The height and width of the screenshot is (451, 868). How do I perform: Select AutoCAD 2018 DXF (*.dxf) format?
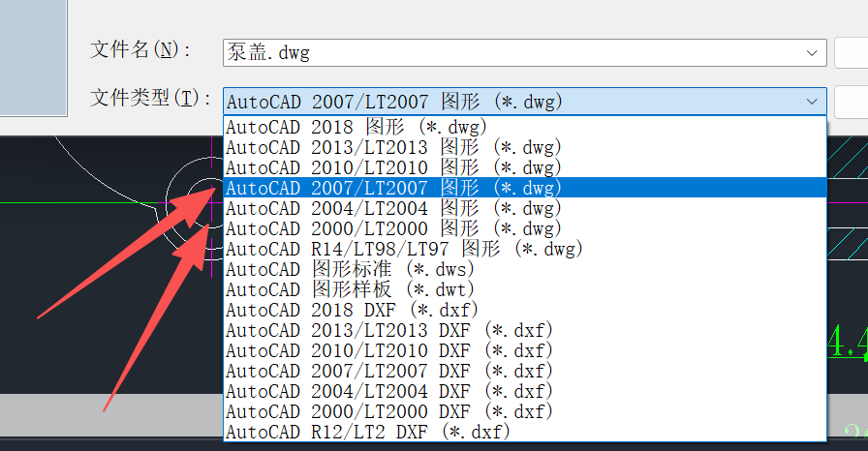525,310
